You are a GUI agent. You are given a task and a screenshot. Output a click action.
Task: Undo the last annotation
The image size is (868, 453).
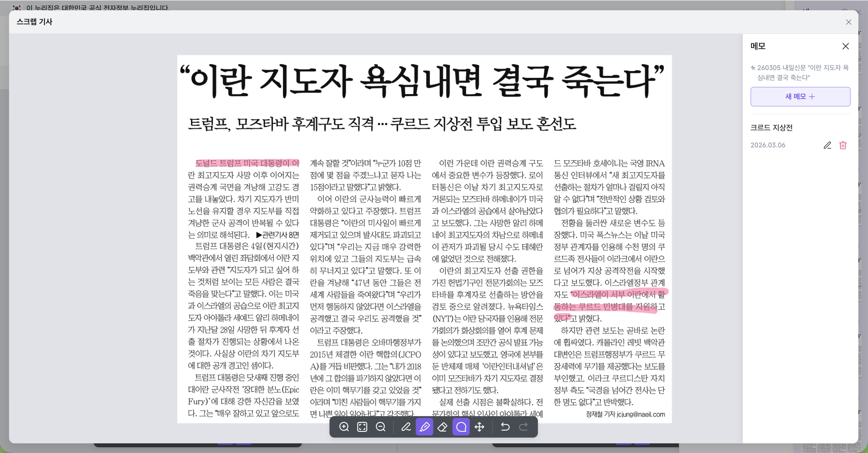point(505,427)
